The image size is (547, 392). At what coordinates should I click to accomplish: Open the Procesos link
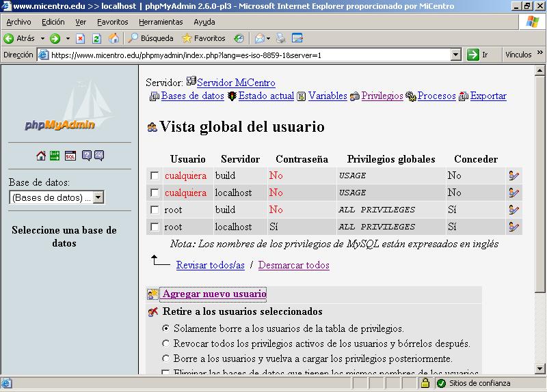436,96
